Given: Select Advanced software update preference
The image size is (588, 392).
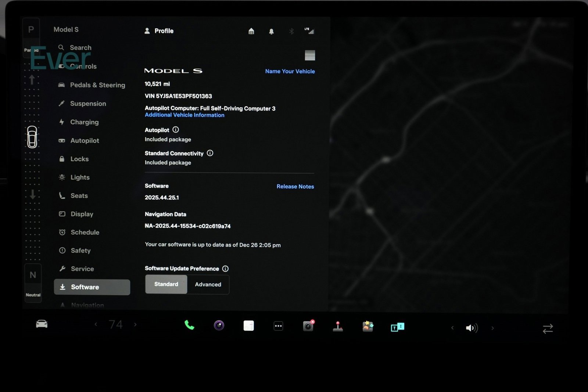Looking at the screenshot, I should tap(208, 285).
